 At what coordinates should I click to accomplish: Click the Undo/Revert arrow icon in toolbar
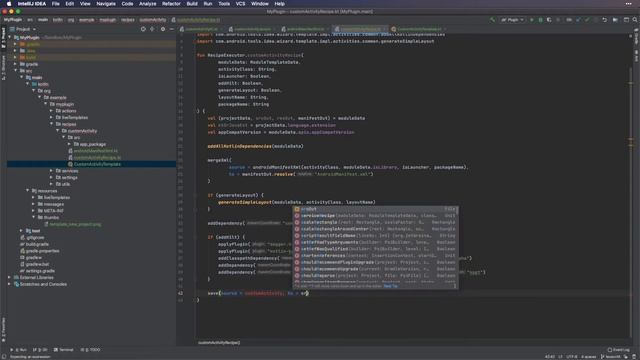[604, 20]
